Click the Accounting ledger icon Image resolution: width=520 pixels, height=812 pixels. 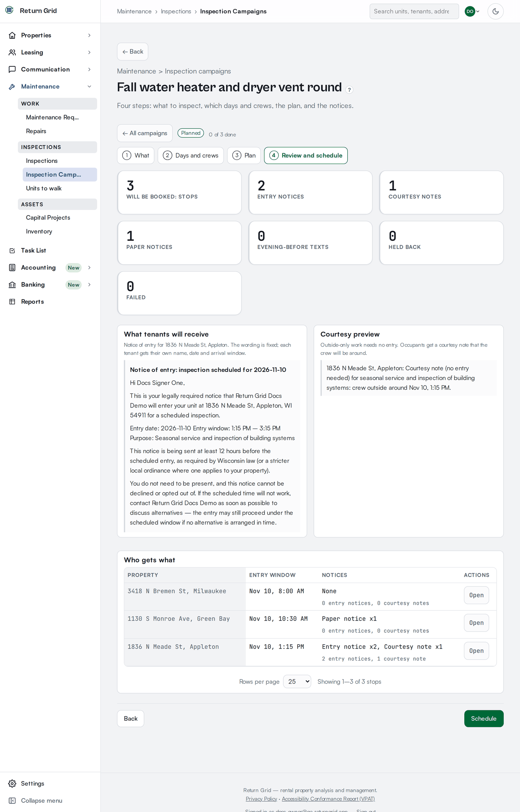[12, 268]
